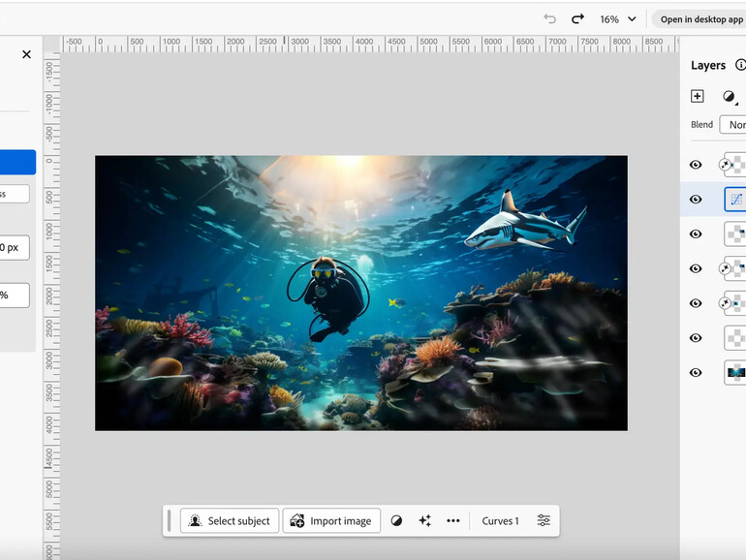Hide the bottom image layer via eye icon

pos(696,373)
